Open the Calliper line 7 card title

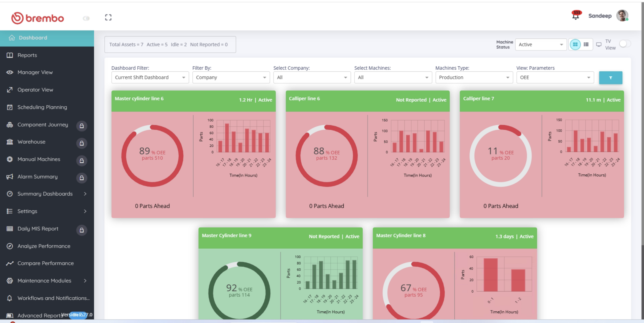click(478, 99)
